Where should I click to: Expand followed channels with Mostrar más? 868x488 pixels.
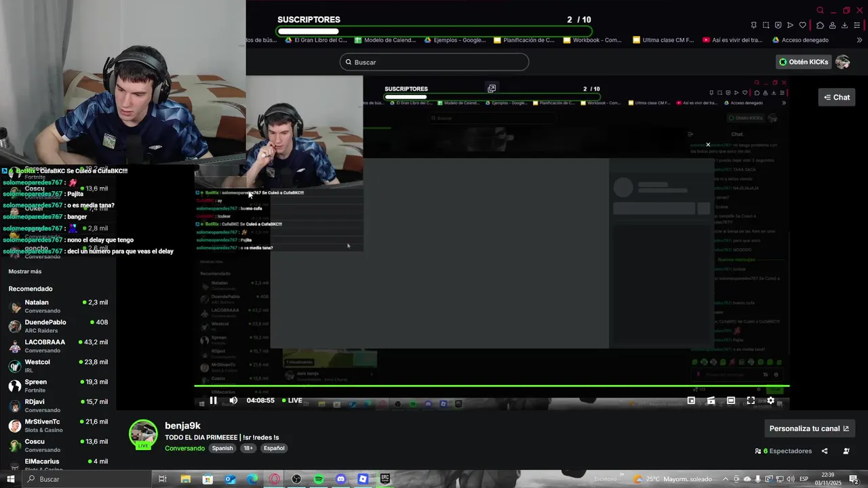coord(25,272)
